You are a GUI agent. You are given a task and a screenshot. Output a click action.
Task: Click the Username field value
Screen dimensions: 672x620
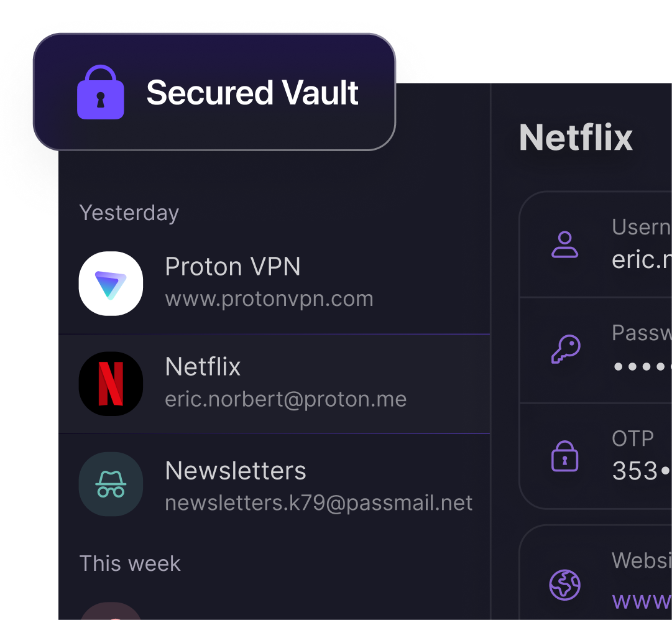point(641,260)
